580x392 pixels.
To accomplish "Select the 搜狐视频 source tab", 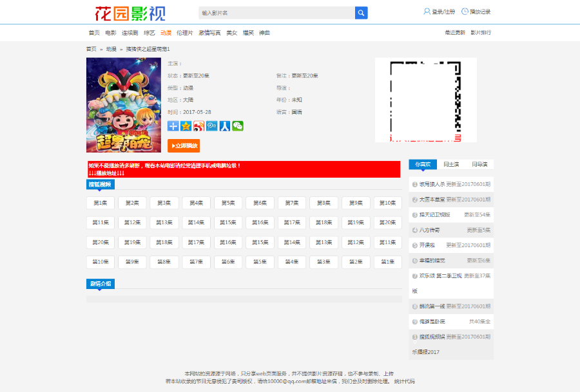I will point(101,184).
